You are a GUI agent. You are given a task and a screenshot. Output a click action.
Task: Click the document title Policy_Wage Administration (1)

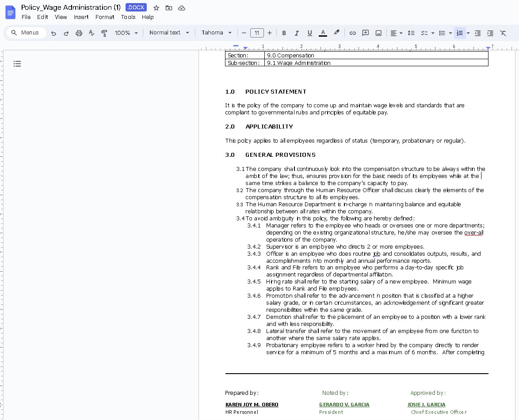[x=71, y=7]
